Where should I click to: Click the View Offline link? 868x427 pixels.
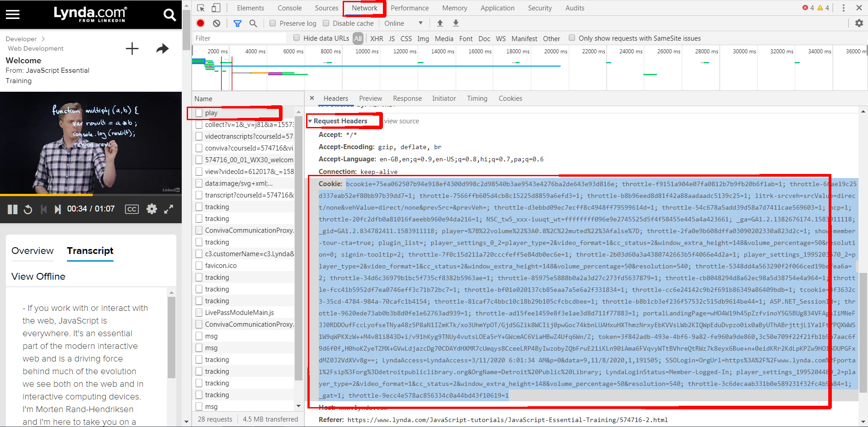38,277
